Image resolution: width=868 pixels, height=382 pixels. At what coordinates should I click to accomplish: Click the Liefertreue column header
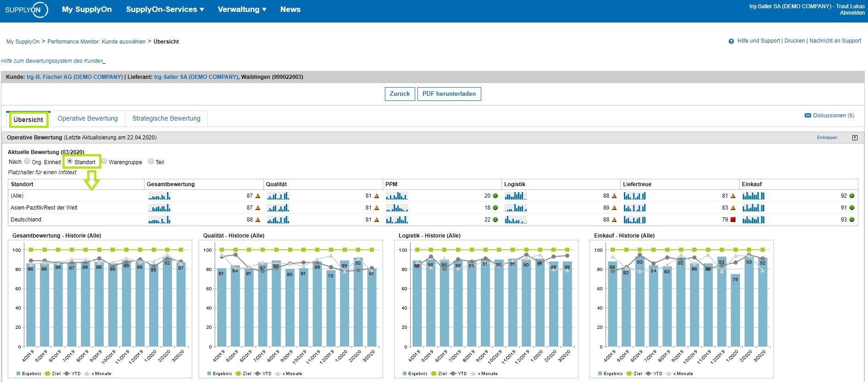pyautogui.click(x=637, y=184)
